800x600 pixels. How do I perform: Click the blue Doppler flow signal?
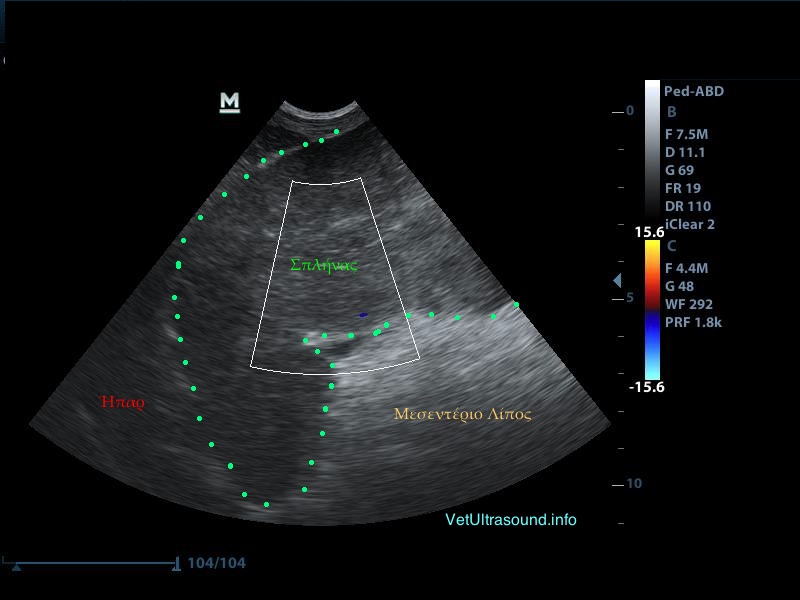[x=363, y=315]
